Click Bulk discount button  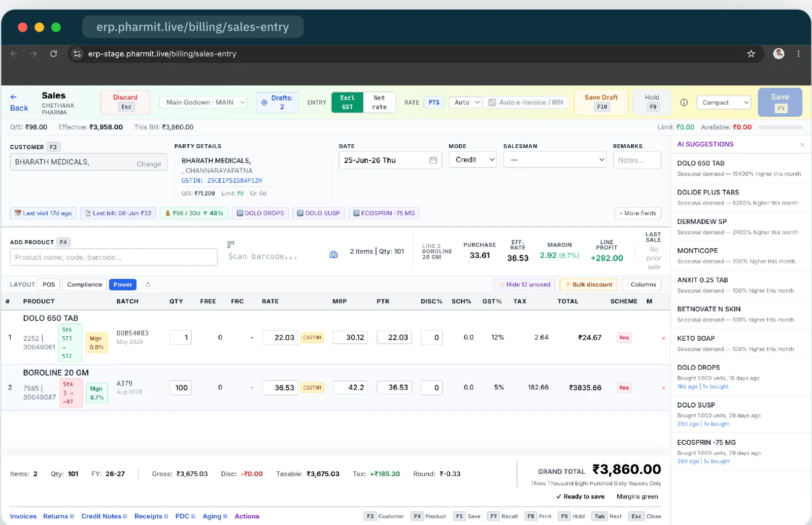coord(589,284)
